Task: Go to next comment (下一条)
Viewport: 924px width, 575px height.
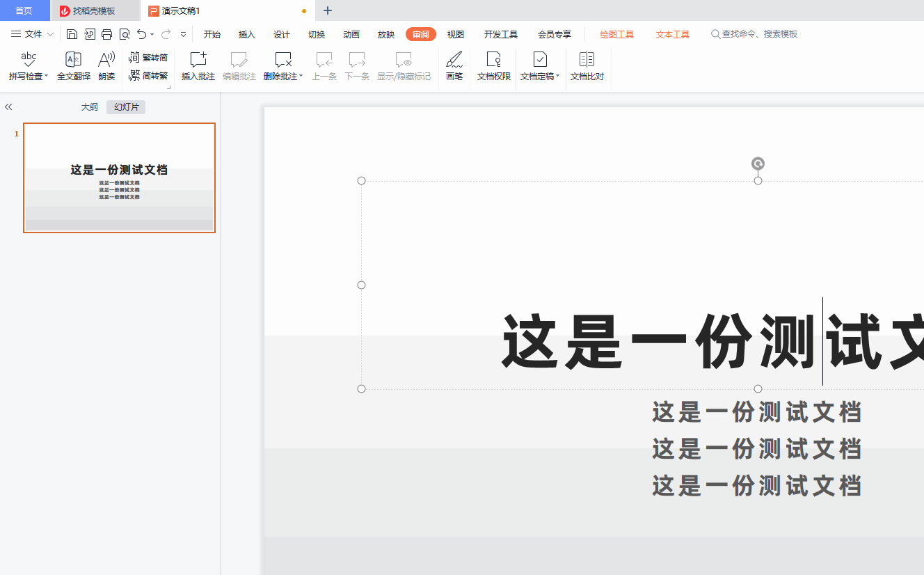Action: (x=357, y=67)
